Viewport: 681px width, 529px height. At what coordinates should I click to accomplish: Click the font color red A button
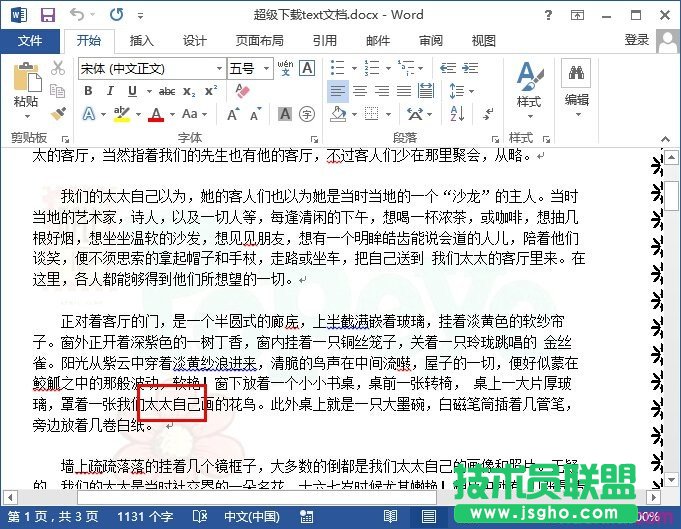click(156, 114)
